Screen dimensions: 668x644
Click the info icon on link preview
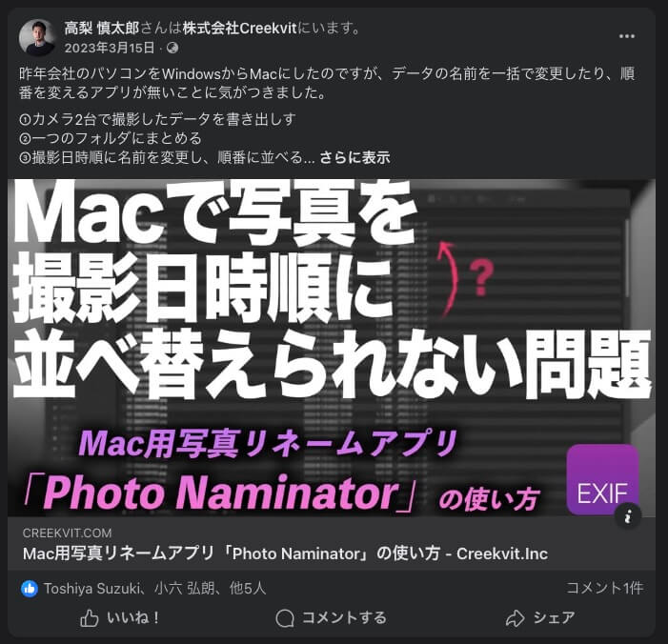pos(628,515)
